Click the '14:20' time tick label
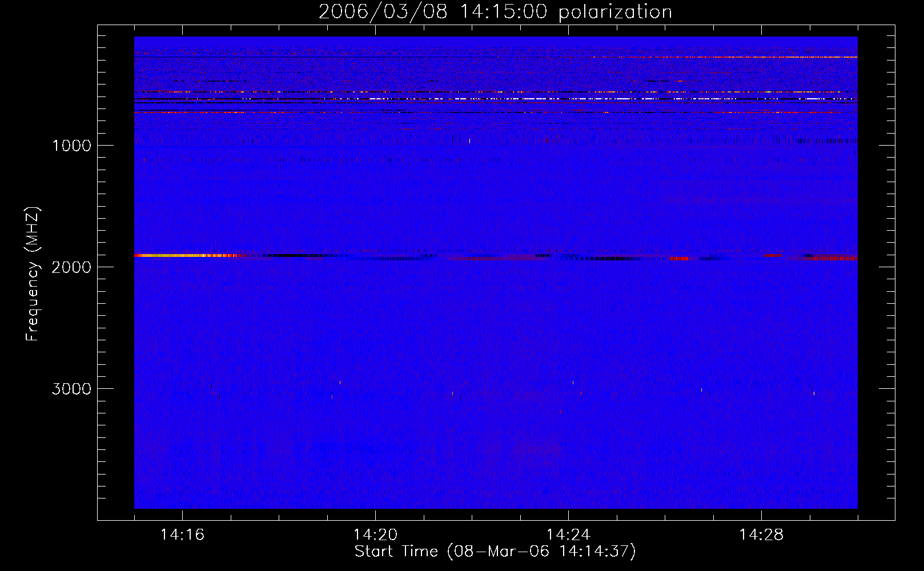 (375, 535)
